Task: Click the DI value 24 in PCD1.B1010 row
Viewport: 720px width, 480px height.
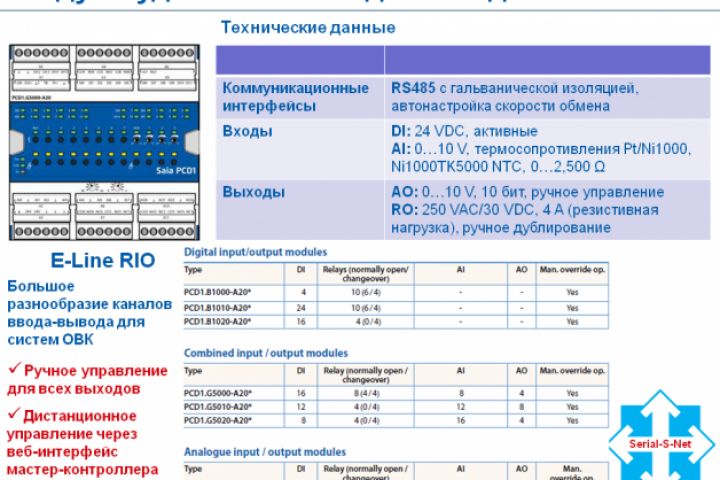Action: (x=301, y=308)
